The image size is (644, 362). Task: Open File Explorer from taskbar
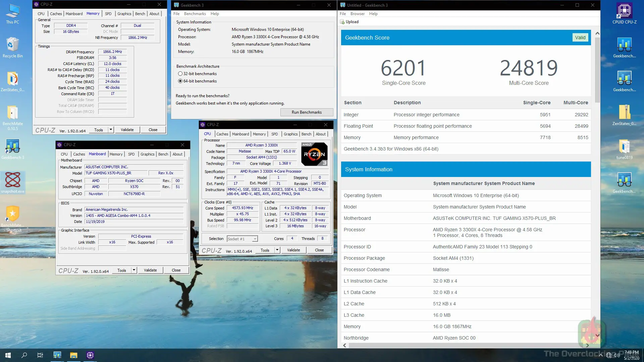[73, 355]
